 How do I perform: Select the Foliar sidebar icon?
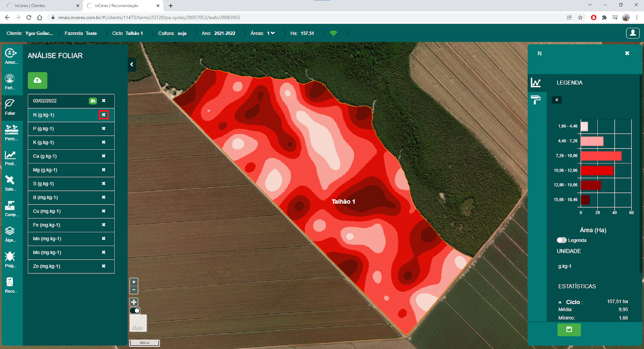coord(10,107)
